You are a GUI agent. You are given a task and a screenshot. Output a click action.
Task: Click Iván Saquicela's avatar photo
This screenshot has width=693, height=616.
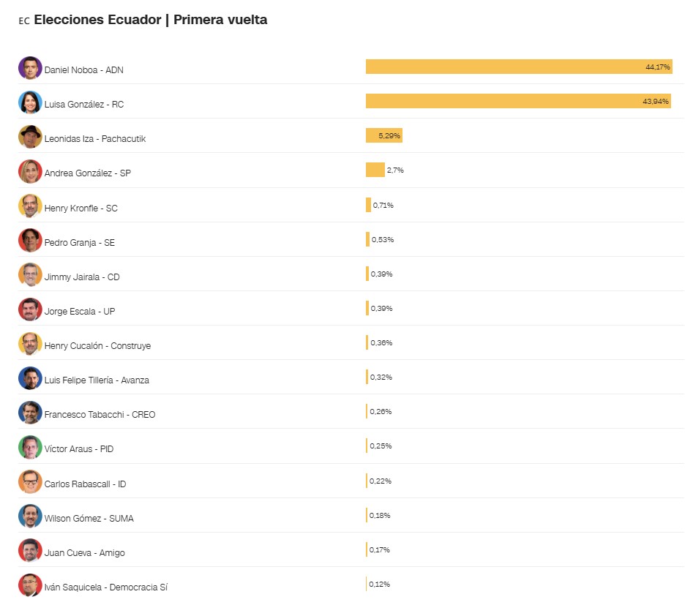click(x=30, y=585)
